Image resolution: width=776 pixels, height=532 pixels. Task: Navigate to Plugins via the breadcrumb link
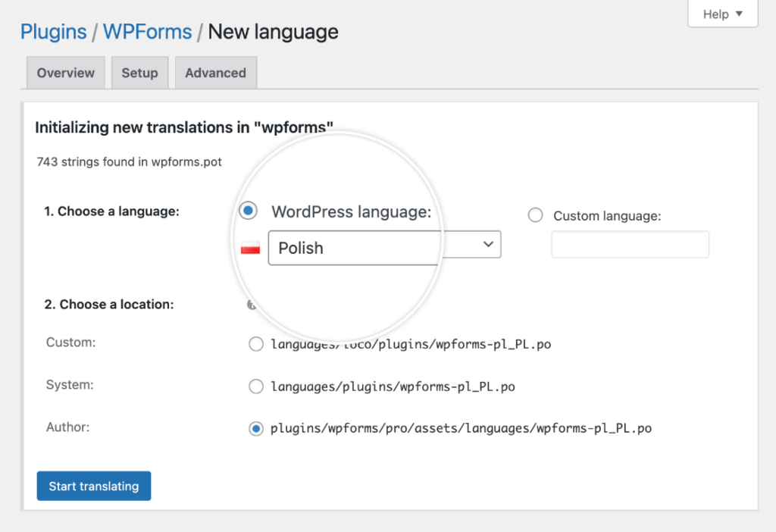pyautogui.click(x=52, y=32)
